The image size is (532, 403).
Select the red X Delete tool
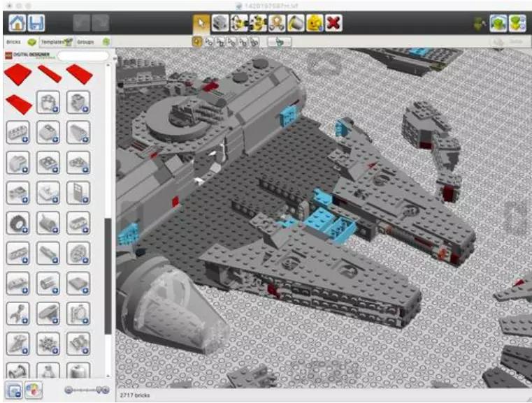point(333,23)
